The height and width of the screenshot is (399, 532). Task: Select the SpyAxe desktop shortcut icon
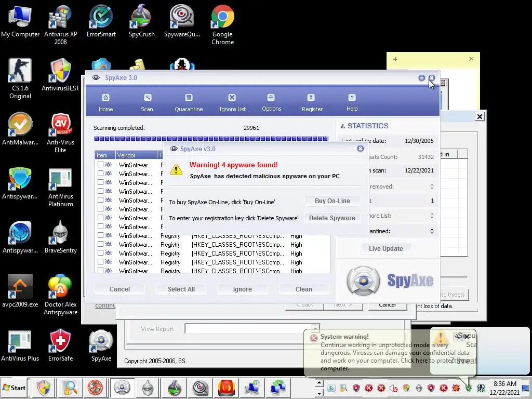tap(101, 345)
